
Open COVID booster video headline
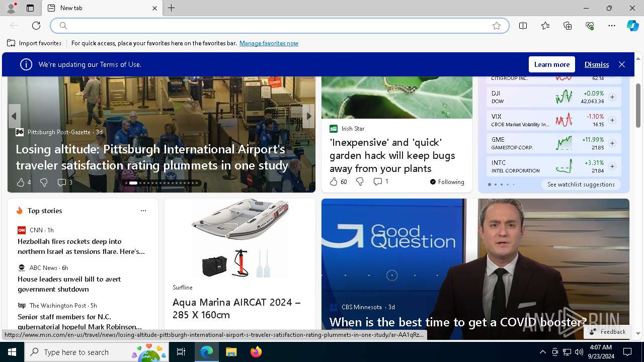point(458,322)
